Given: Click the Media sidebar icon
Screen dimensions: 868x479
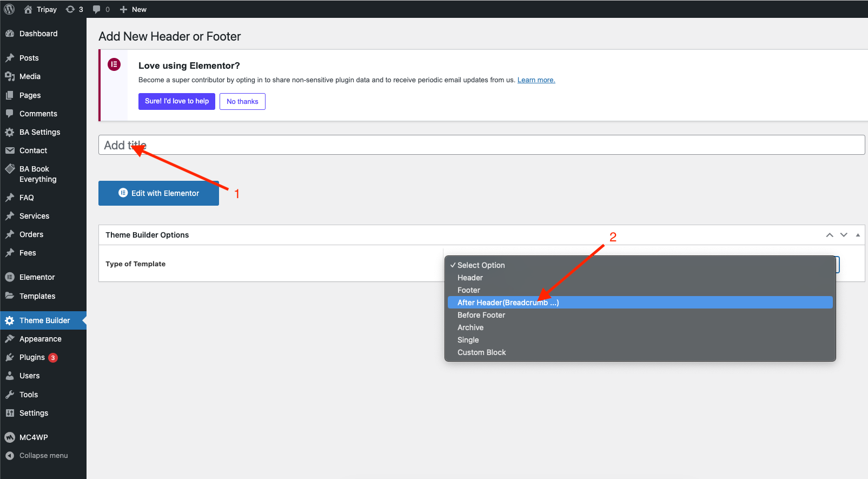Looking at the screenshot, I should (10, 76).
